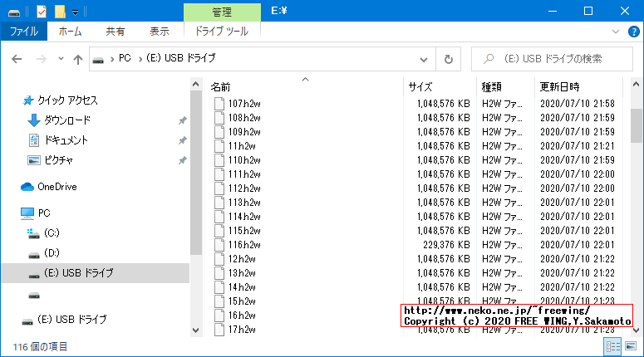Click the ドキュメント pin icon
Viewport: 644px width, 357px height.
coord(182,140)
